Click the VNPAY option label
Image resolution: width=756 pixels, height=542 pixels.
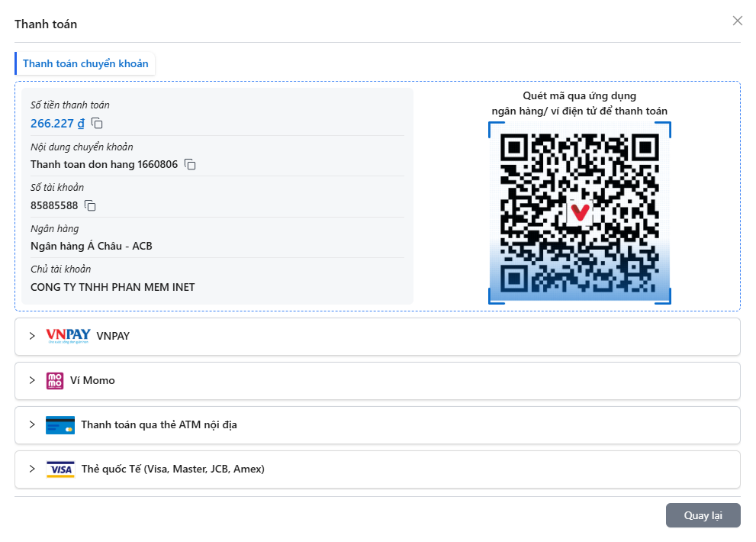[x=113, y=337]
